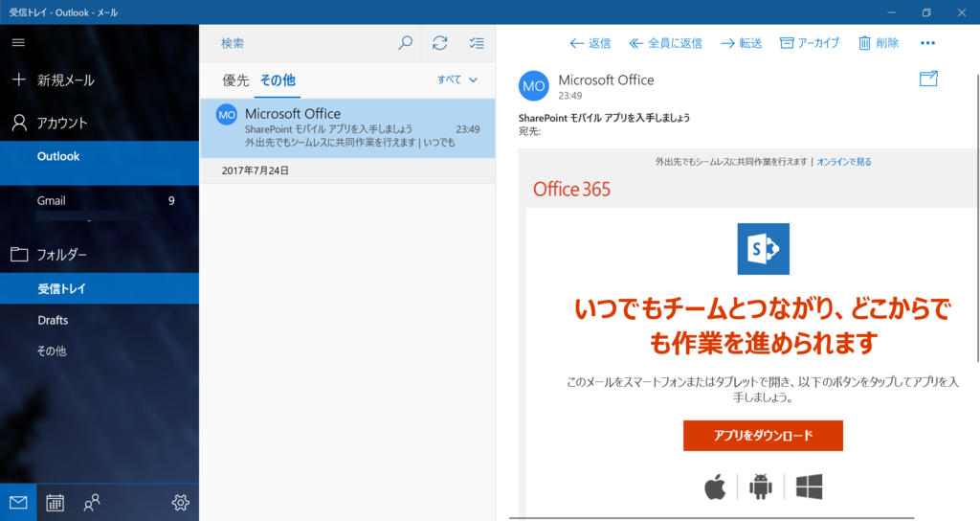
Task: Click the Office 365 logo text
Action: [x=572, y=189]
